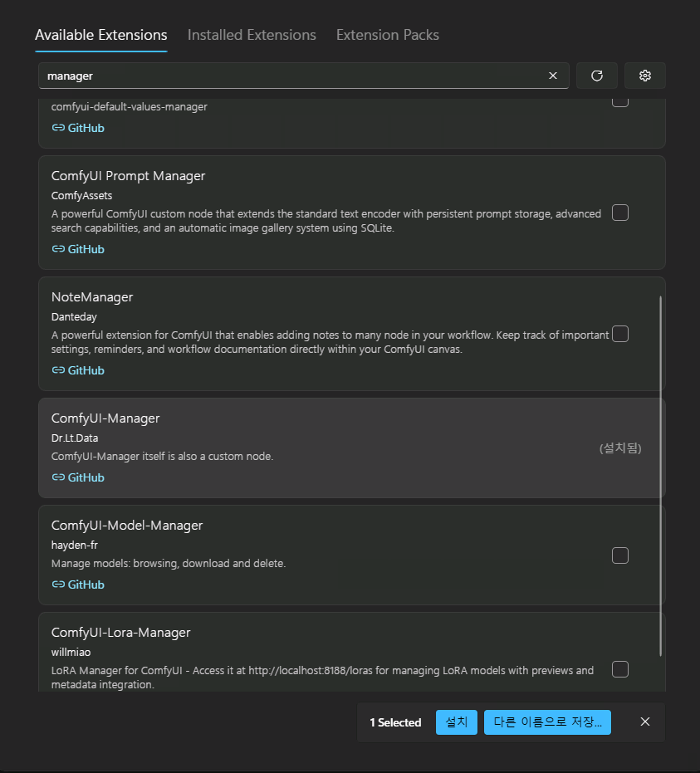This screenshot has width=700, height=773.
Task: Open the Extension Packs tab
Action: (x=387, y=35)
